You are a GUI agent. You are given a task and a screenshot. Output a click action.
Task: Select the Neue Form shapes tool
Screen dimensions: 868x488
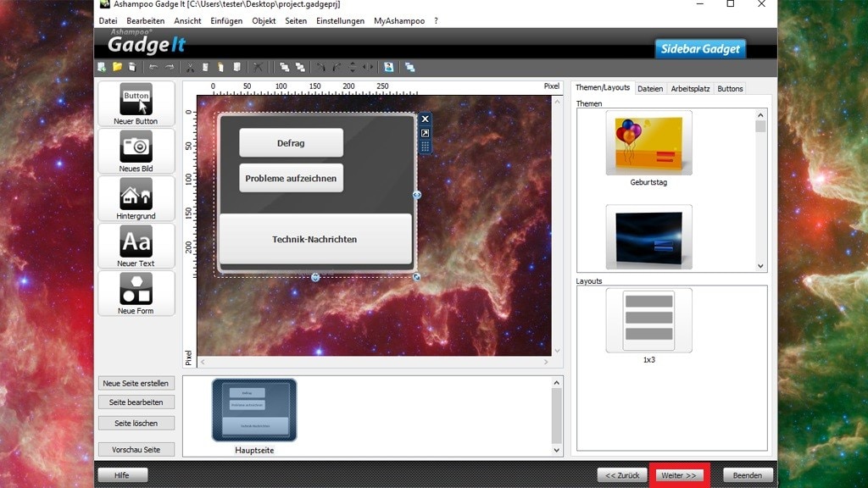(136, 293)
